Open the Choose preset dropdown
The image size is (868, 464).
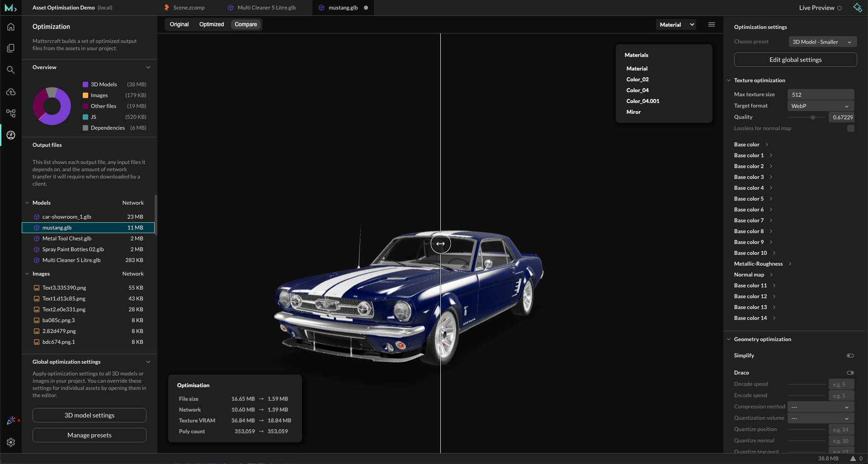click(822, 42)
